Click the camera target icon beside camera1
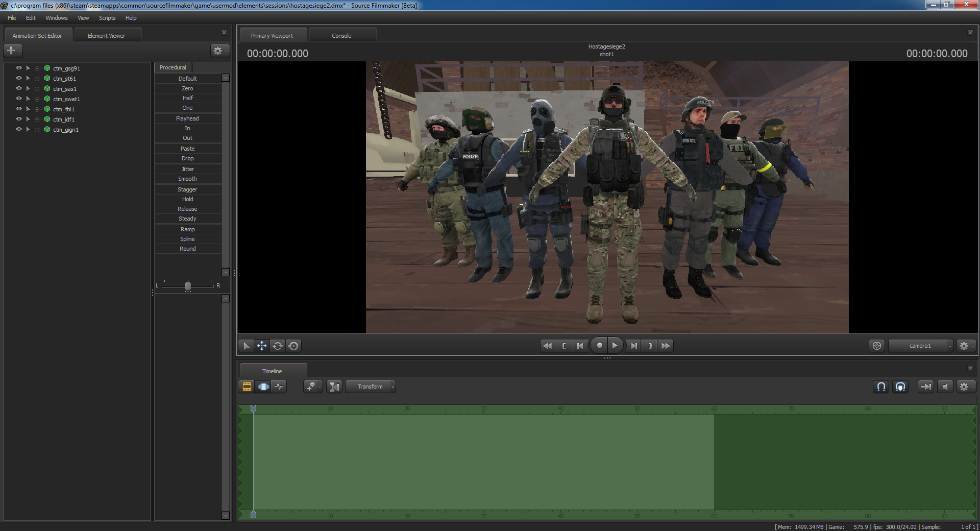The width and height of the screenshot is (980, 531). (x=877, y=346)
